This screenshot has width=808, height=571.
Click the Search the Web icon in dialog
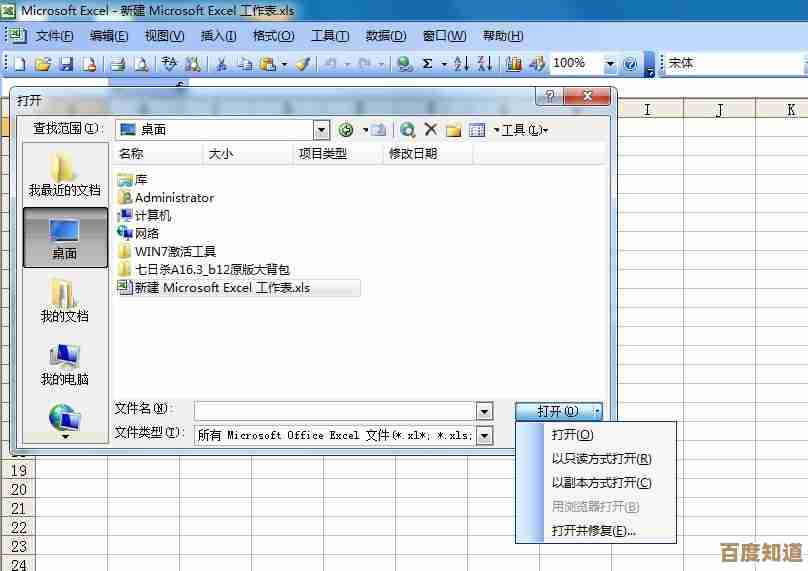pyautogui.click(x=408, y=130)
